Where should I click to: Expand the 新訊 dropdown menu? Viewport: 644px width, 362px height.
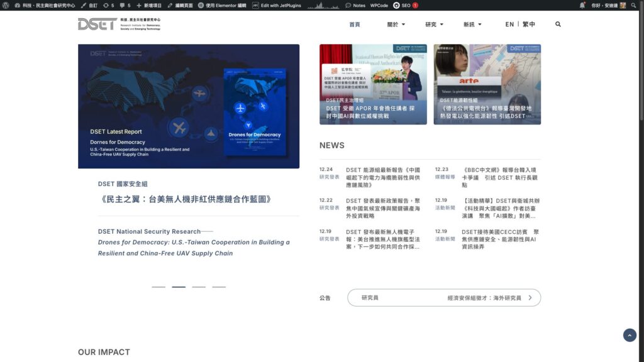472,25
